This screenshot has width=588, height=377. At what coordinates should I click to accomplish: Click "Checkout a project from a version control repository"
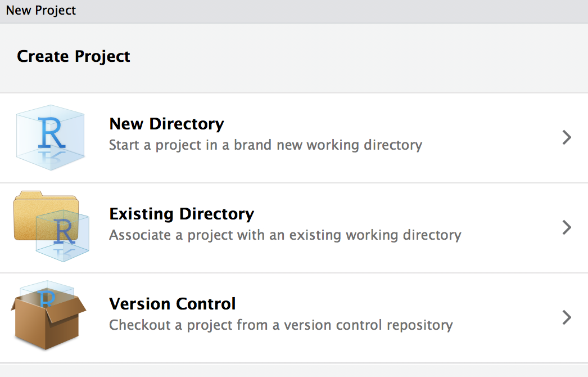(281, 325)
